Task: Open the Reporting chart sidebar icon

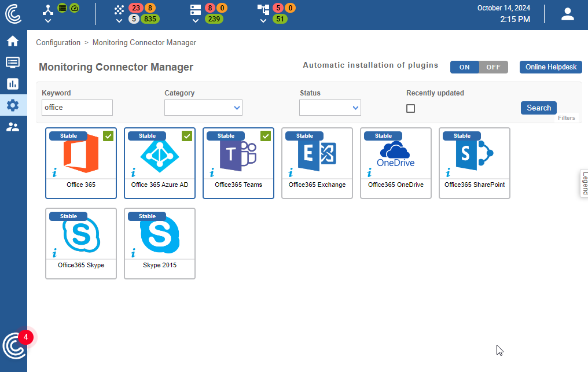Action: click(13, 84)
